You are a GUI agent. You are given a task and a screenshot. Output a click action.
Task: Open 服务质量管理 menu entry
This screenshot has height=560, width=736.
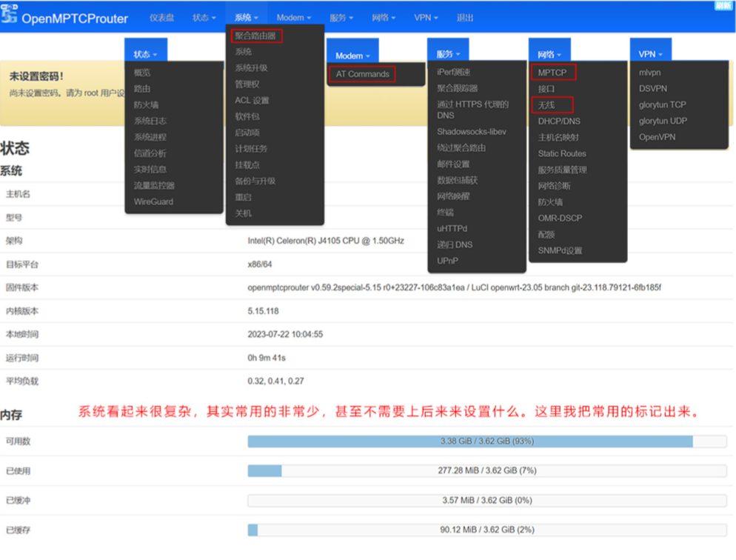pyautogui.click(x=562, y=170)
